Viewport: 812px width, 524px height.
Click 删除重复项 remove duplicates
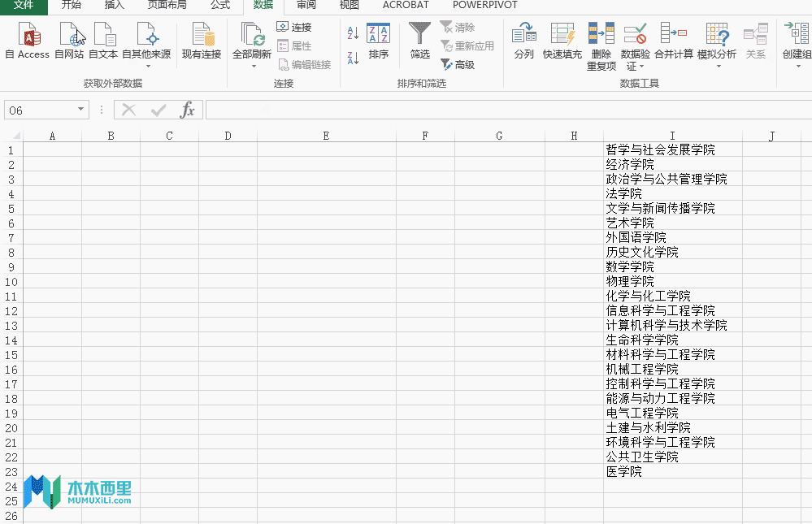click(601, 46)
